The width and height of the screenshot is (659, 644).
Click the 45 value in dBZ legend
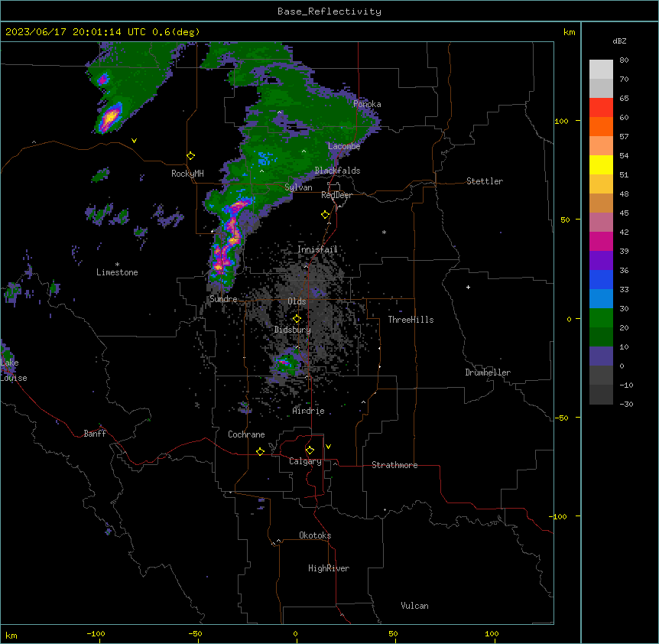click(x=624, y=213)
